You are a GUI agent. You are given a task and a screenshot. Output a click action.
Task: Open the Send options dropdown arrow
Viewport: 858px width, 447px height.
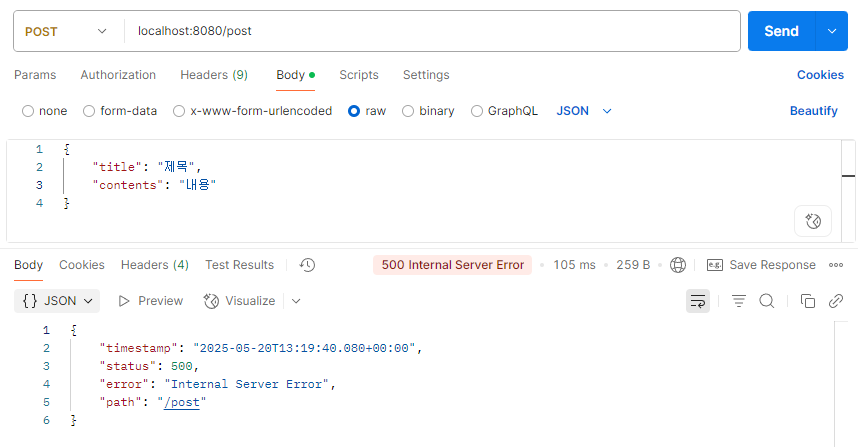(832, 31)
